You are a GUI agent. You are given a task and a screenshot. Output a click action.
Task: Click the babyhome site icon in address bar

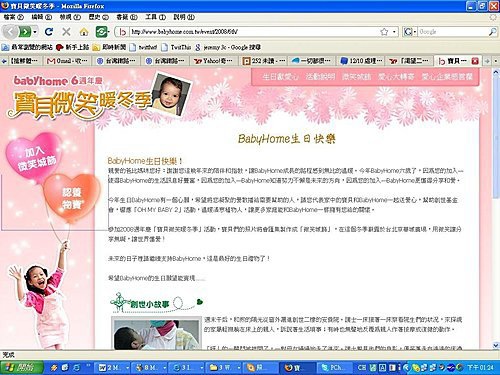point(122,32)
